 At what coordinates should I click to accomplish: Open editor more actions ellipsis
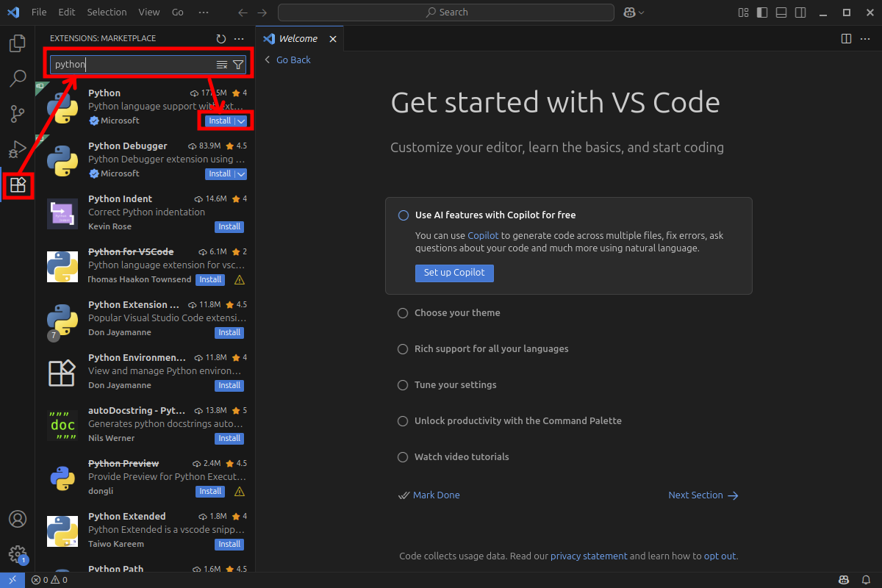(x=865, y=38)
